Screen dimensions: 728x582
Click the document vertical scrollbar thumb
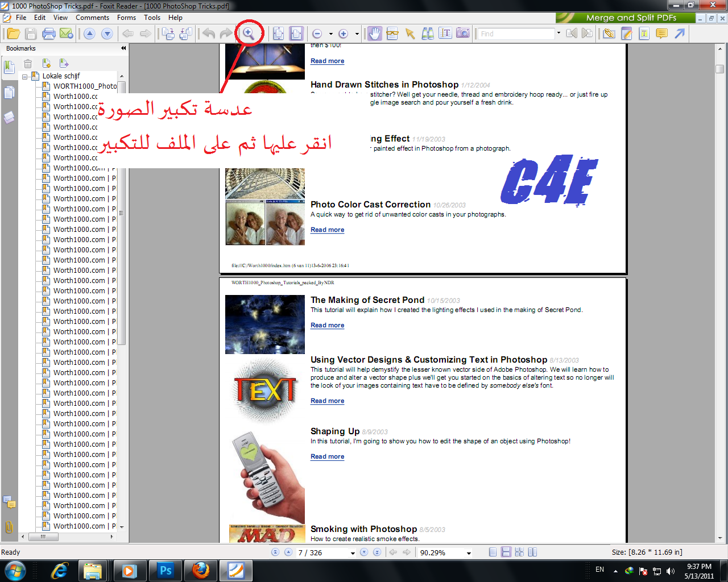point(720,69)
